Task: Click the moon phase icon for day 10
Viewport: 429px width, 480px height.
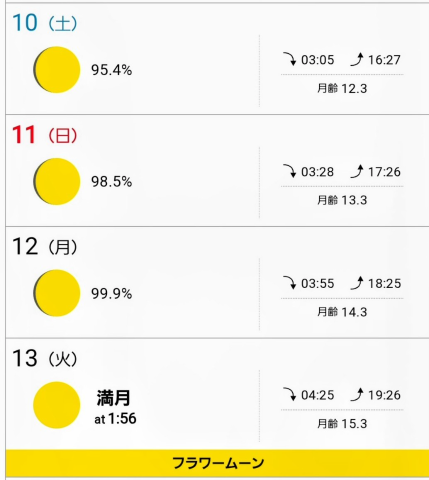Action: tap(57, 70)
